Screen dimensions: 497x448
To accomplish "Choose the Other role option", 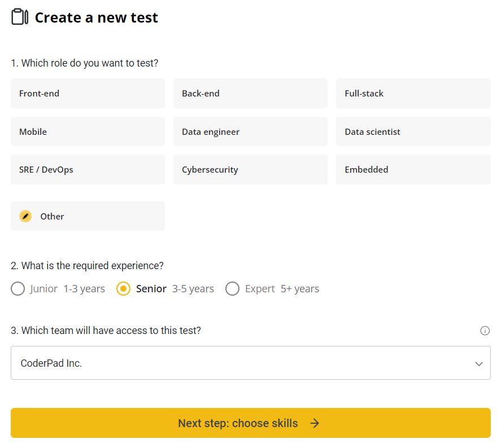I will [88, 216].
